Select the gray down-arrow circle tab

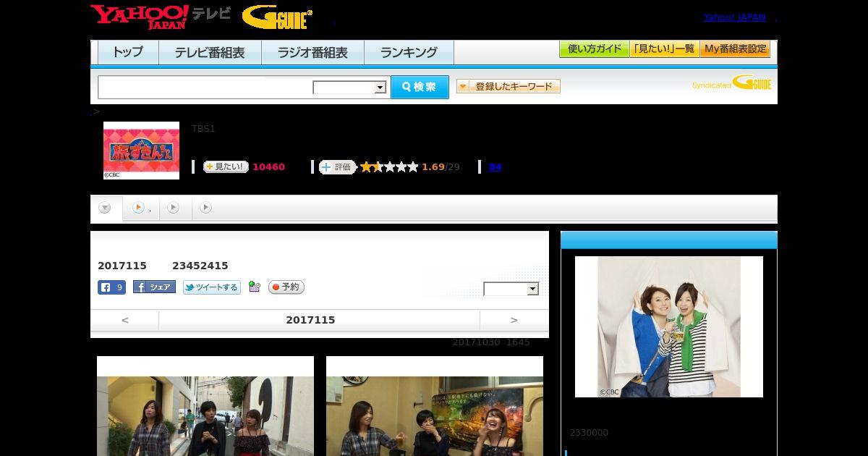click(105, 208)
